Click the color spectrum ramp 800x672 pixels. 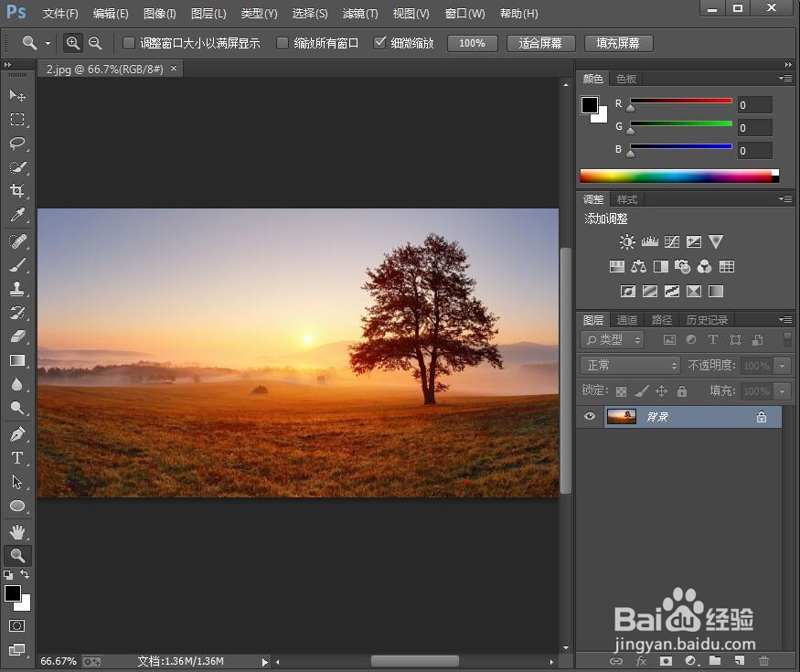pyautogui.click(x=679, y=176)
